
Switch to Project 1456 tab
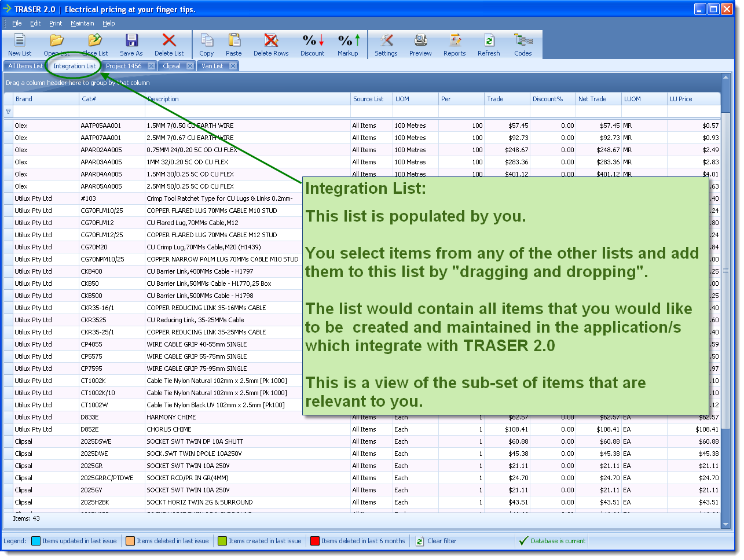123,66
